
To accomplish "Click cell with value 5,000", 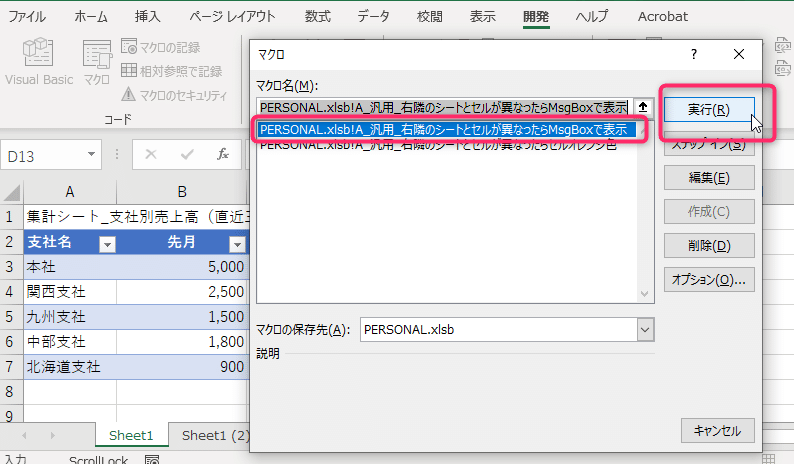I will 182,267.
